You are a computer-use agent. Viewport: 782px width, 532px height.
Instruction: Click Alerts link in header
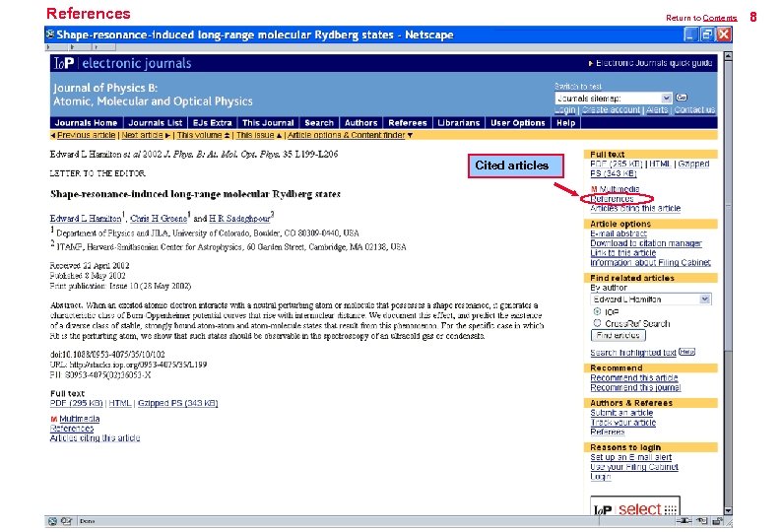point(657,109)
